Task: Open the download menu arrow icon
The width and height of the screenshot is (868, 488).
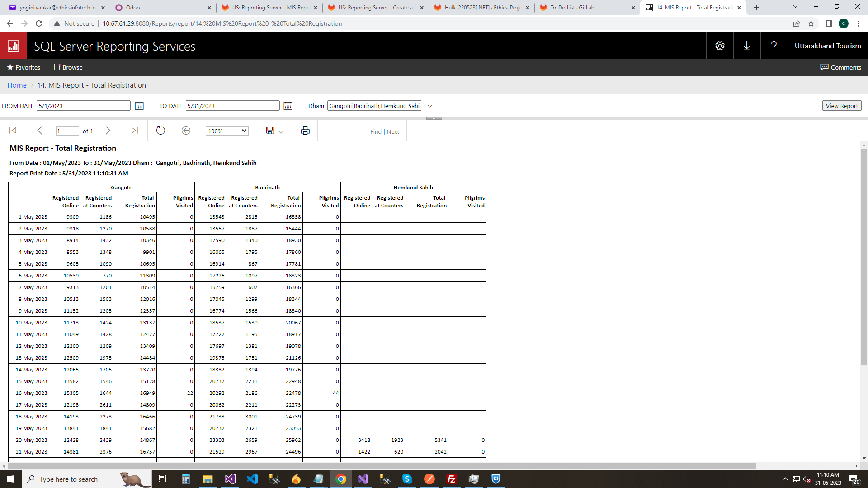Action: click(x=747, y=46)
